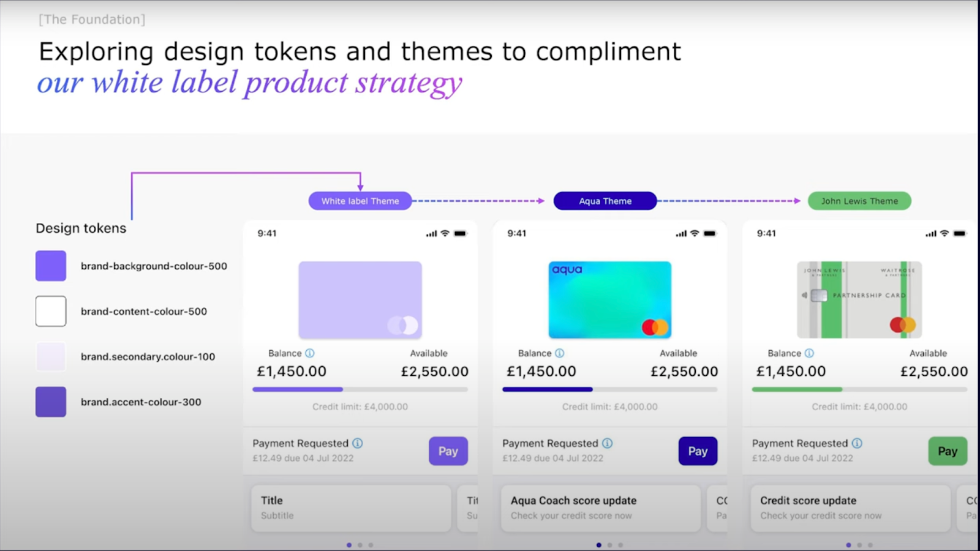Open Balance info icon in Aqua phone
Screen dimensions: 980x551
pos(559,353)
